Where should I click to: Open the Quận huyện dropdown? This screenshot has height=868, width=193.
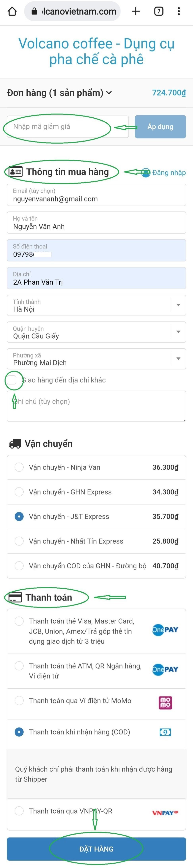178,332
